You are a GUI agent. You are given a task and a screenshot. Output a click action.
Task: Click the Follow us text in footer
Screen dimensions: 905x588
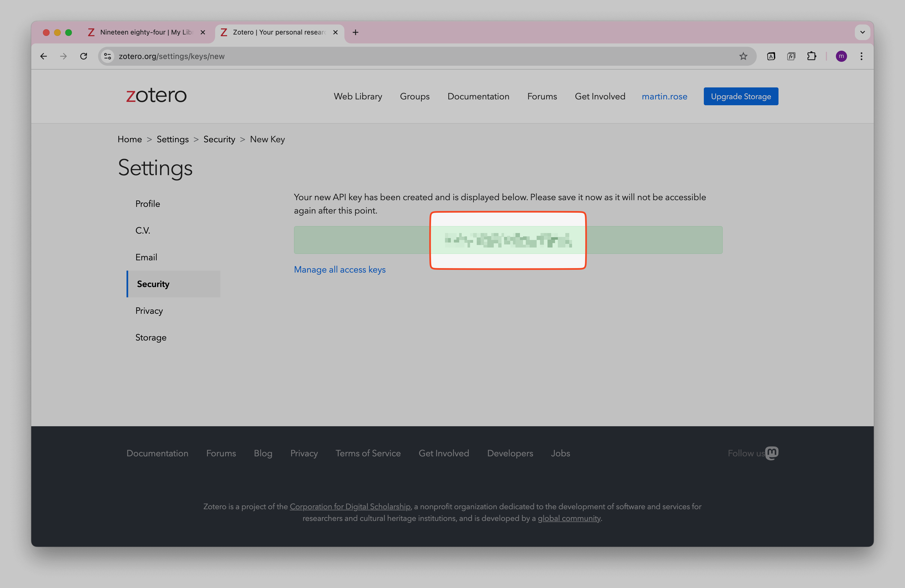(746, 453)
